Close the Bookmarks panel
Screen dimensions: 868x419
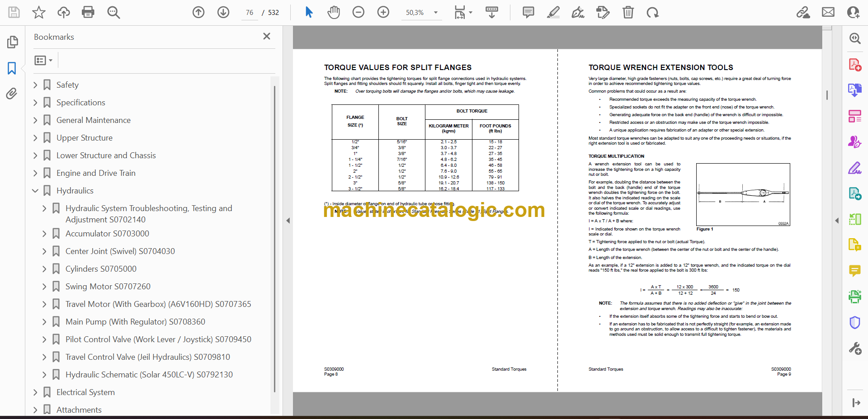267,36
